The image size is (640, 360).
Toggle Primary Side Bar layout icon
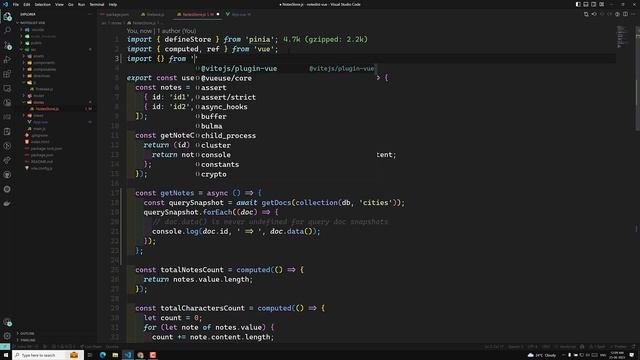[x=578, y=4]
